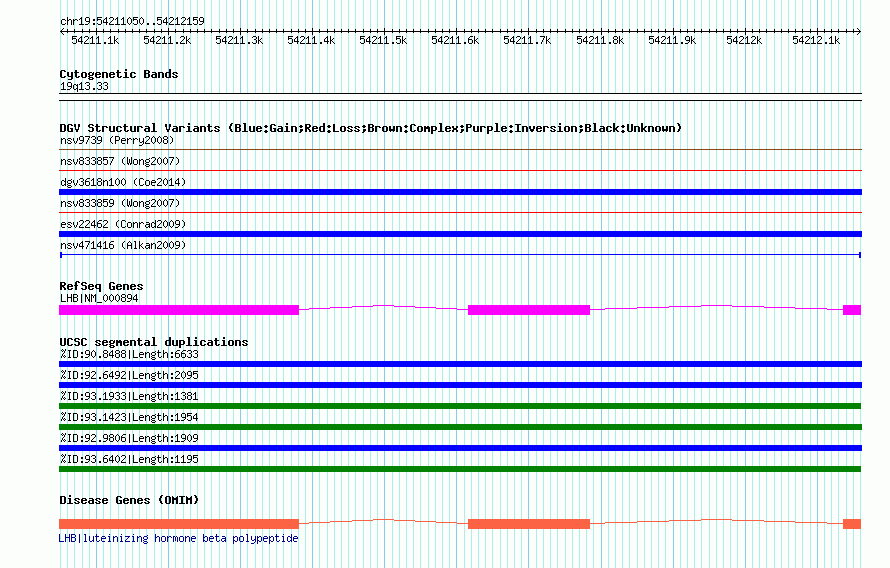Click the Cytogenetic Bands track title

[119, 74]
